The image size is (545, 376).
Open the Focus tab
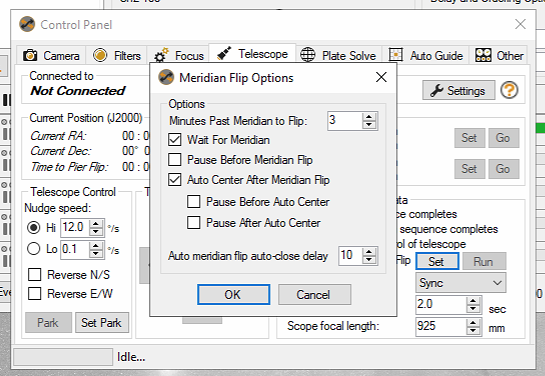pos(179,56)
